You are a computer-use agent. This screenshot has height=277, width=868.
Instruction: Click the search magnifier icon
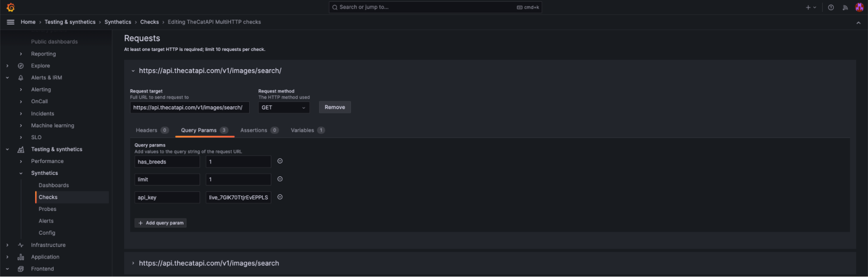pos(335,7)
